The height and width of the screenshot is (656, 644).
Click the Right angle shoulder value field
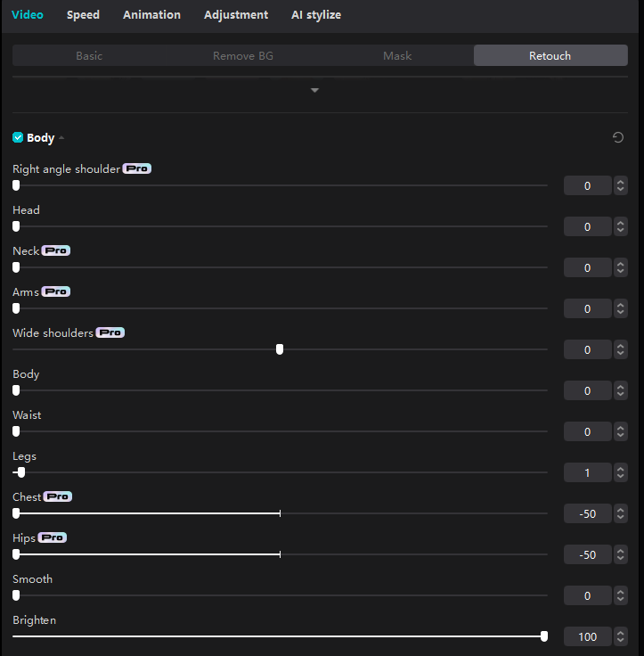point(588,185)
